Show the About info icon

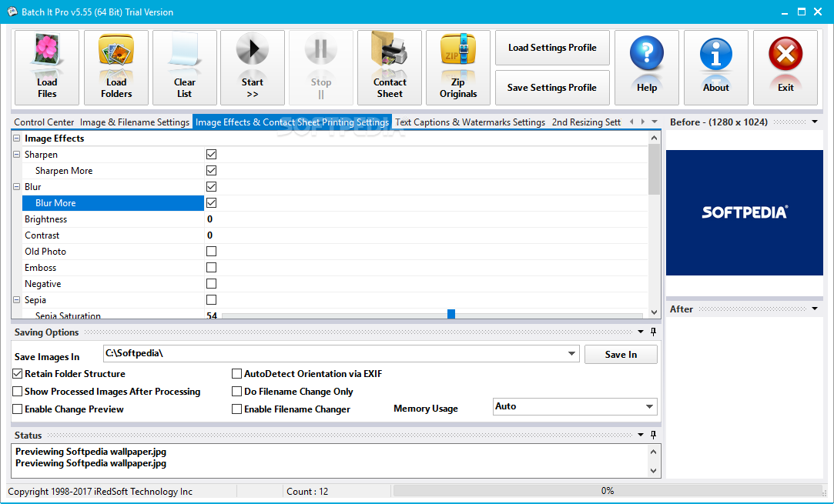click(716, 68)
